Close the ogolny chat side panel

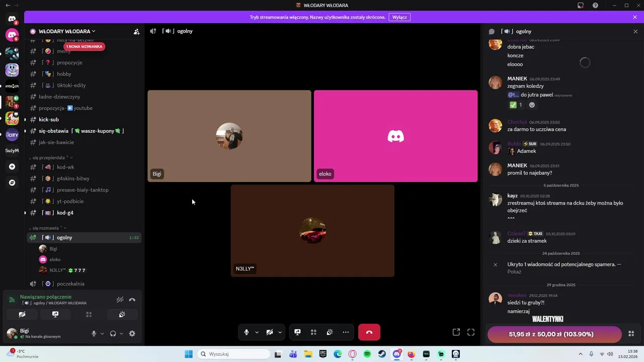click(635, 31)
